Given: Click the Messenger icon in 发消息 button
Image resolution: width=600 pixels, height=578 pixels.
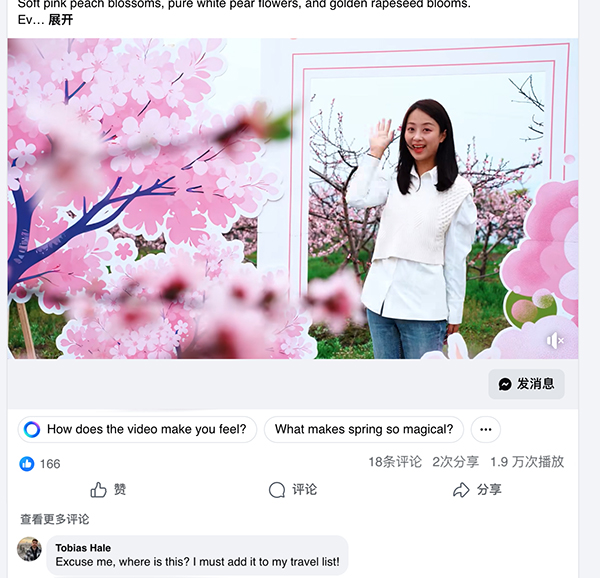Looking at the screenshot, I should (505, 384).
